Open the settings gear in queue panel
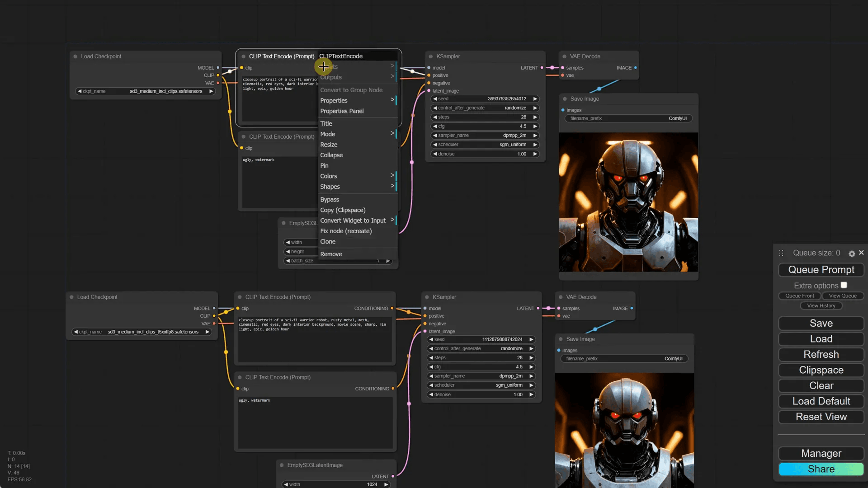 pos(852,253)
